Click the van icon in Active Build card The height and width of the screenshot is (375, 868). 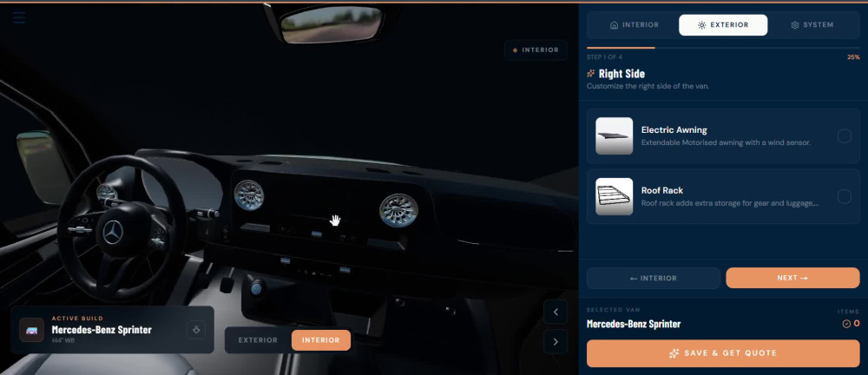tap(31, 330)
